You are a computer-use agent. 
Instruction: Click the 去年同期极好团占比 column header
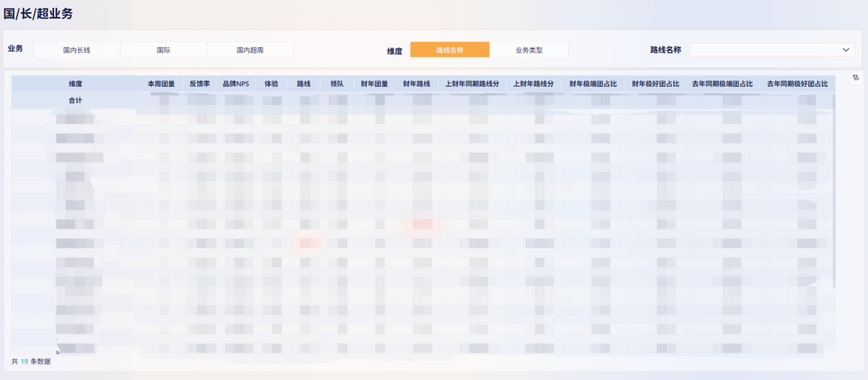(797, 84)
